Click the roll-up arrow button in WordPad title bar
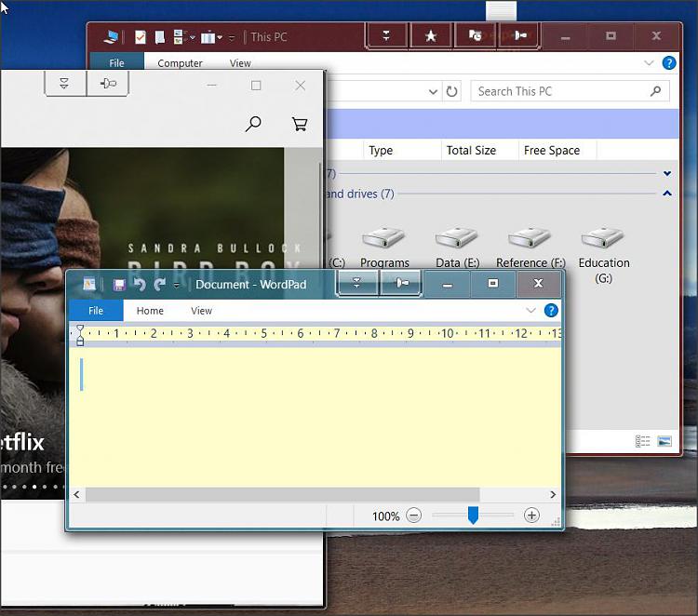Image resolution: width=698 pixels, height=616 pixels. coord(356,283)
